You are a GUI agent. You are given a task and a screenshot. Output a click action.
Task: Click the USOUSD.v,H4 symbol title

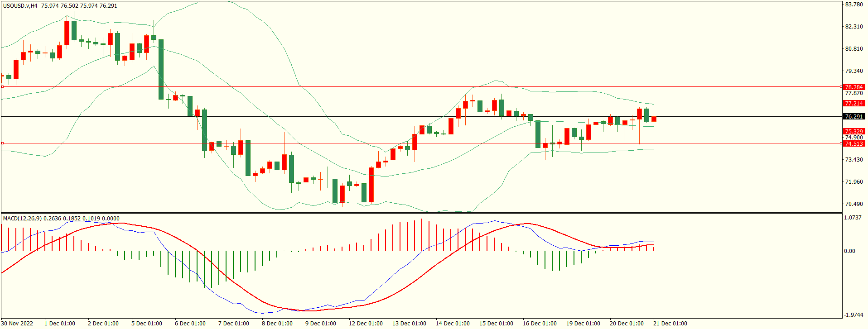coord(20,6)
